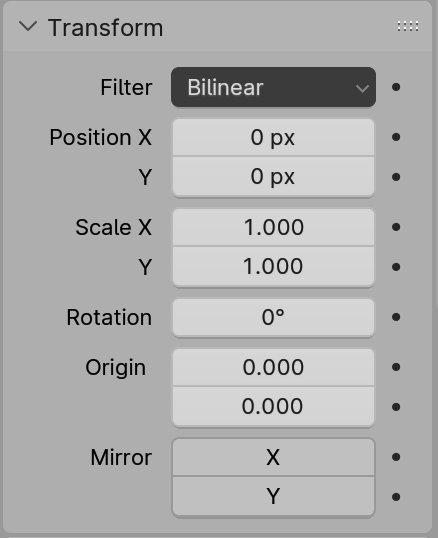Click the Scale X value field
Viewport: 438px width, 538px height.
[x=273, y=227]
